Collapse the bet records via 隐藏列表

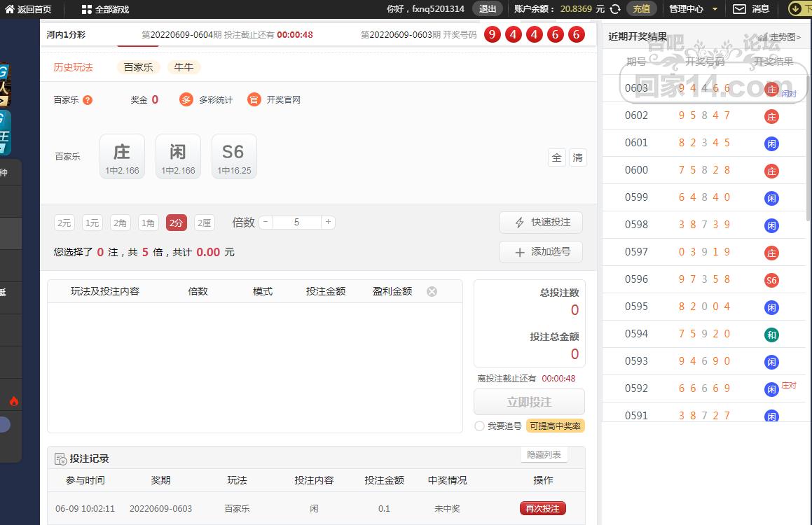(544, 455)
